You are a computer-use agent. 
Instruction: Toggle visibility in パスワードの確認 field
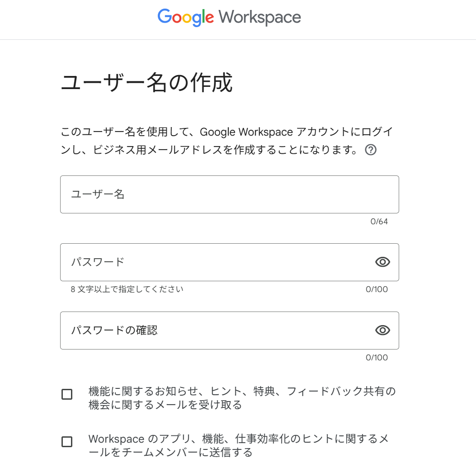[x=382, y=331]
